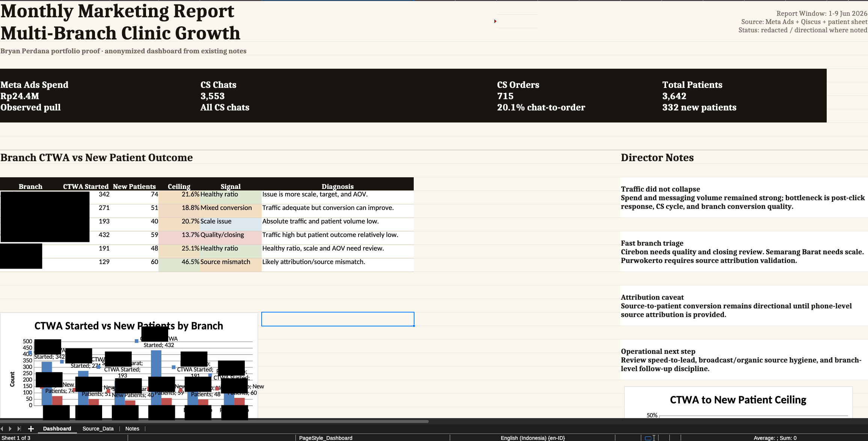Click the 'Signal' column header
The height and width of the screenshot is (441, 868).
click(231, 187)
